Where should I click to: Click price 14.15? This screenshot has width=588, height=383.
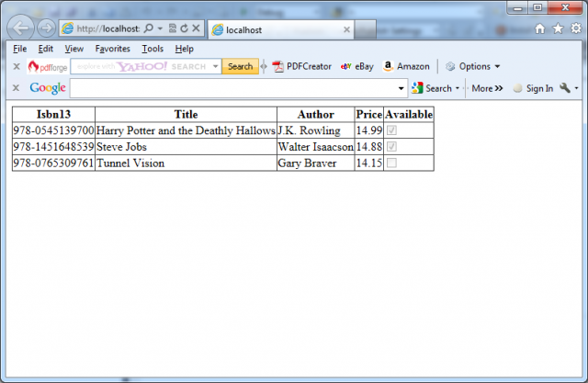[x=369, y=163]
